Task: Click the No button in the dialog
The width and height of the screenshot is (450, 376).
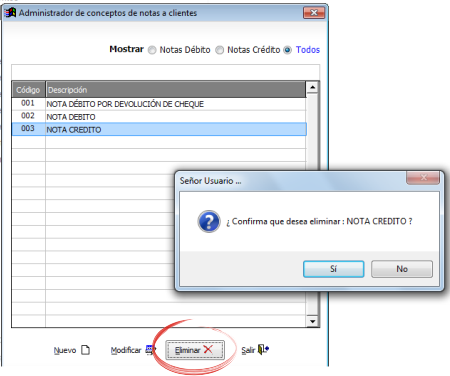Action: tap(402, 269)
